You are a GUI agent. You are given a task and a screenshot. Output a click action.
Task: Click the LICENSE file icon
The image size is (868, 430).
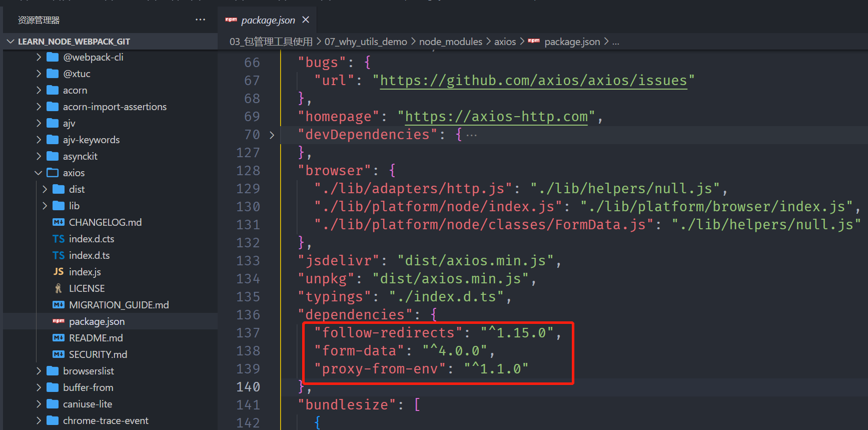click(x=59, y=288)
